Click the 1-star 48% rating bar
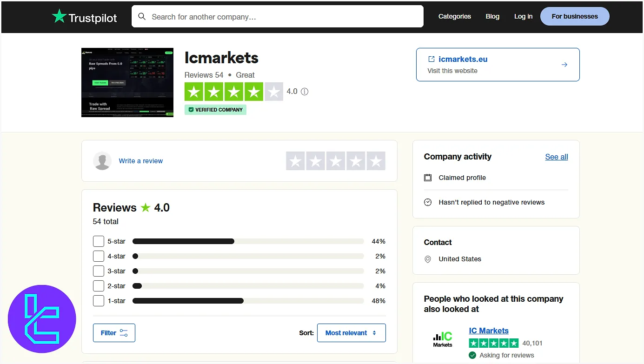Image resolution: width=644 pixels, height=364 pixels. (x=248, y=301)
